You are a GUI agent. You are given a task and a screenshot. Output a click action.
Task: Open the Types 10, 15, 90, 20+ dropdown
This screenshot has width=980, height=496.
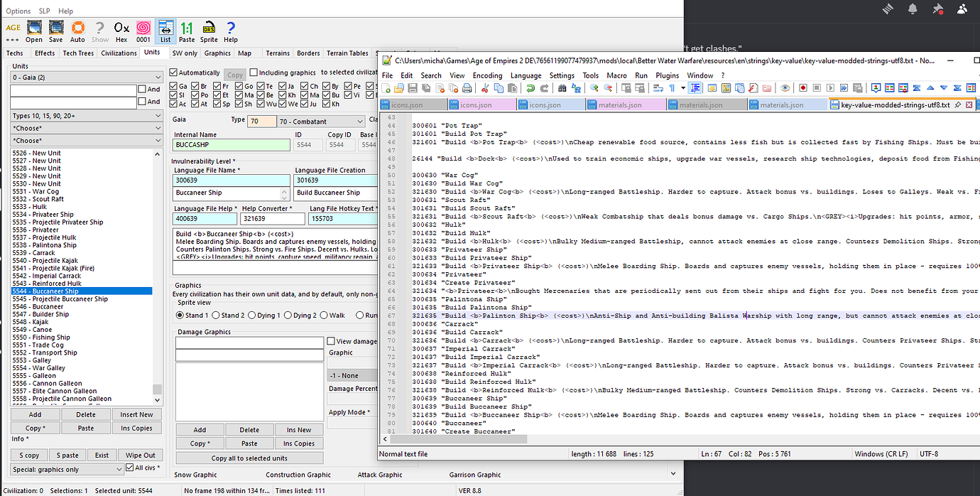point(85,115)
